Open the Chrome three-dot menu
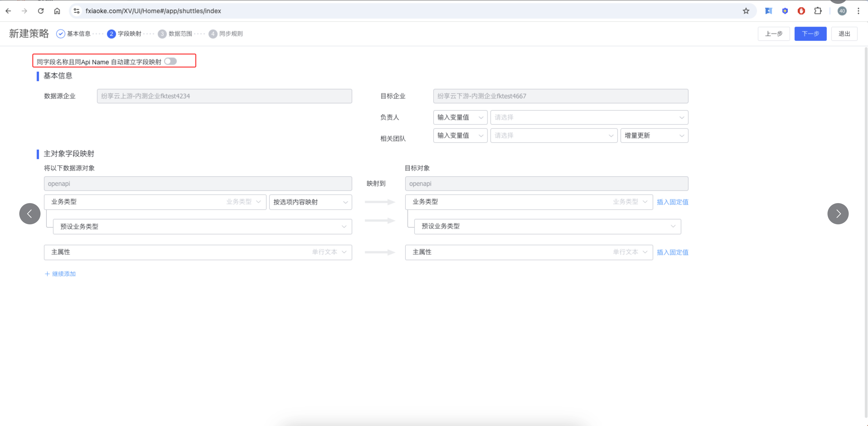868x426 pixels. click(x=858, y=11)
